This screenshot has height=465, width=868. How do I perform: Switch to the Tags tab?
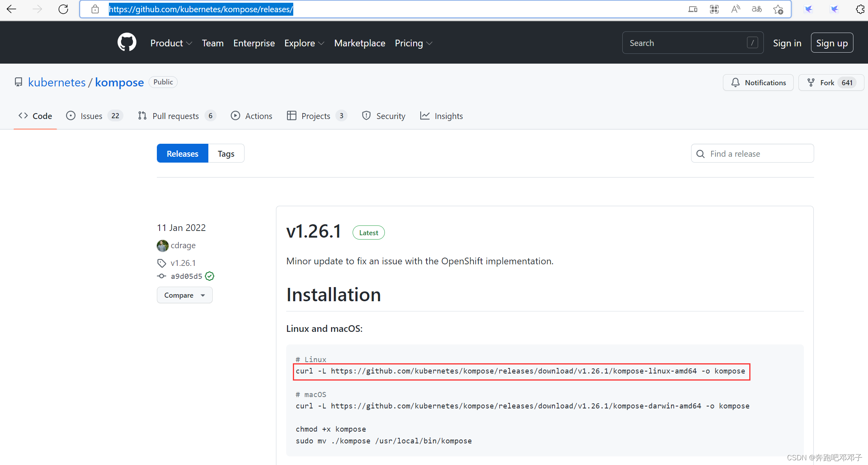(226, 154)
